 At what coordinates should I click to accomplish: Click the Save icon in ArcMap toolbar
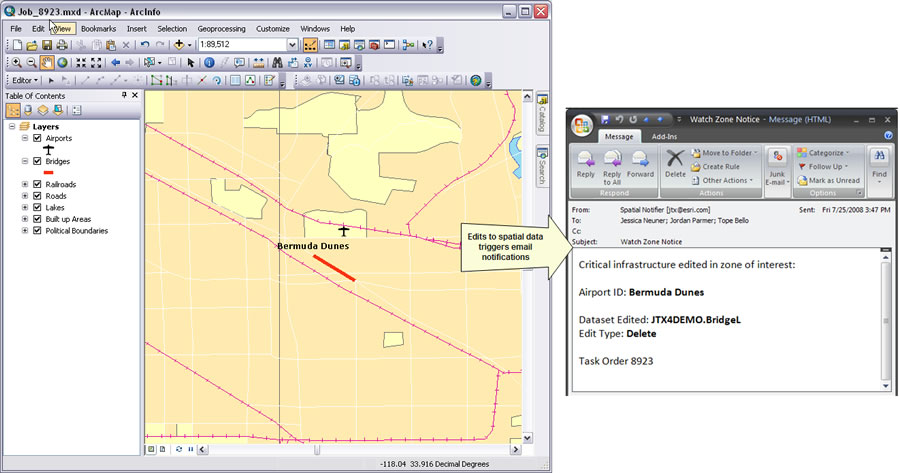(45, 45)
